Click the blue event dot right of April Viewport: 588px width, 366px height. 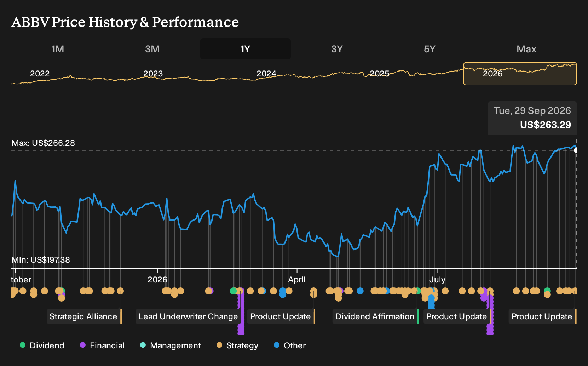click(360, 291)
